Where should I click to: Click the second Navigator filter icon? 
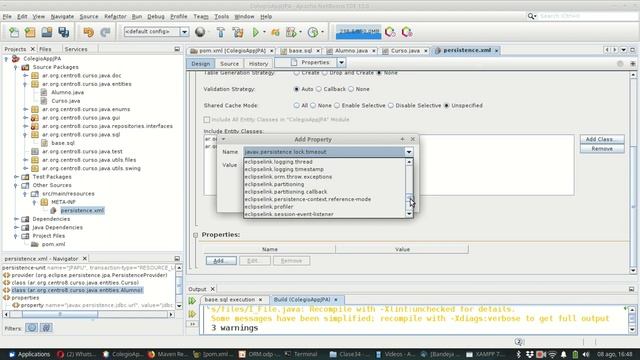pos(46,327)
